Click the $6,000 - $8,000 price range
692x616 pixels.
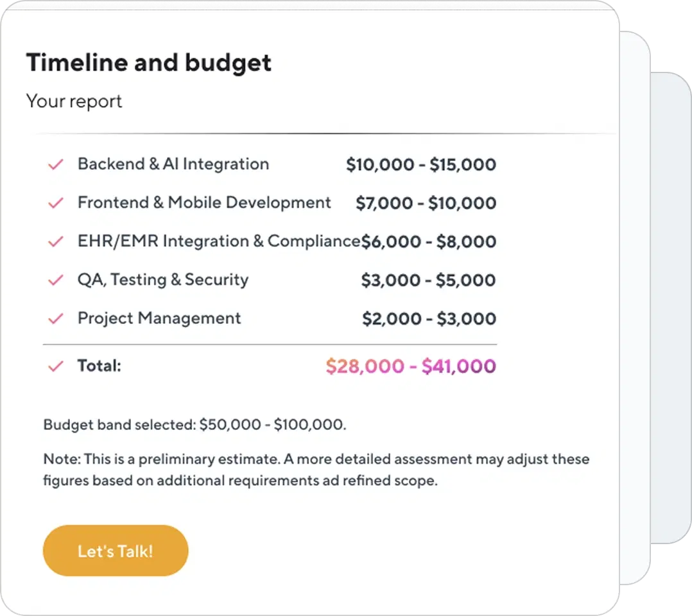pyautogui.click(x=429, y=241)
